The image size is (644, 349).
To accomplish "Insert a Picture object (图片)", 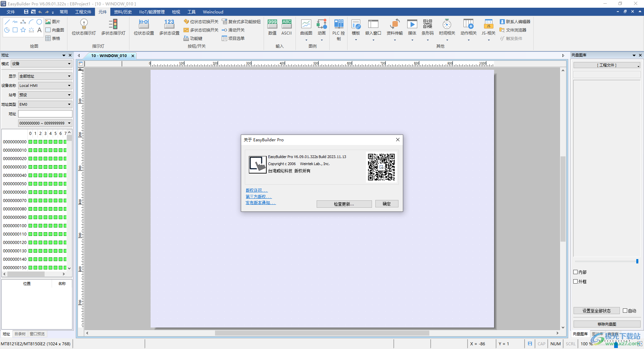I will pos(53,21).
